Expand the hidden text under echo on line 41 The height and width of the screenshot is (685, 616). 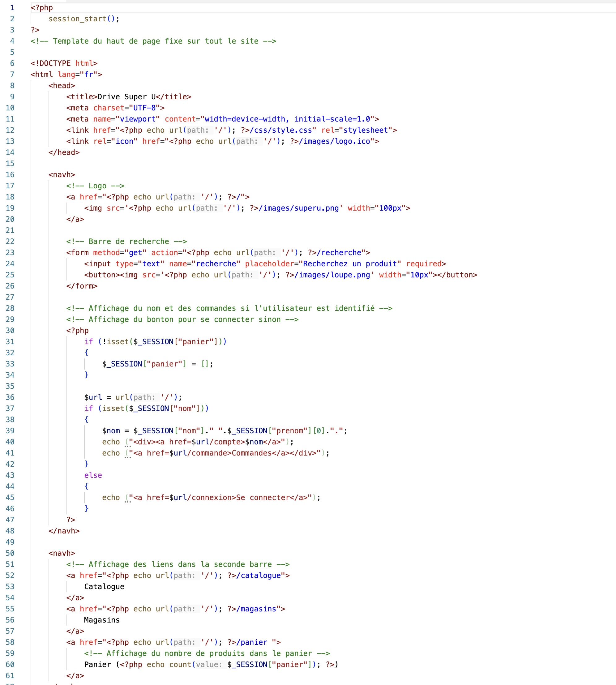click(x=128, y=458)
